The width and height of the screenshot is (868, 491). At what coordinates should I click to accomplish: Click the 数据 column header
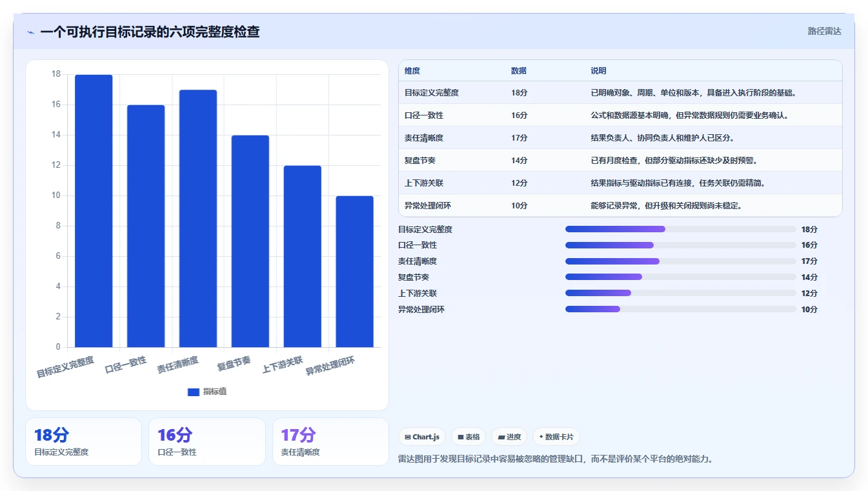518,71
